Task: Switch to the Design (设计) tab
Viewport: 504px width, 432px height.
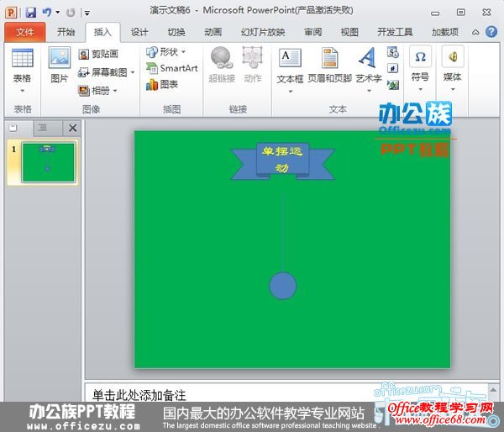Action: click(139, 32)
